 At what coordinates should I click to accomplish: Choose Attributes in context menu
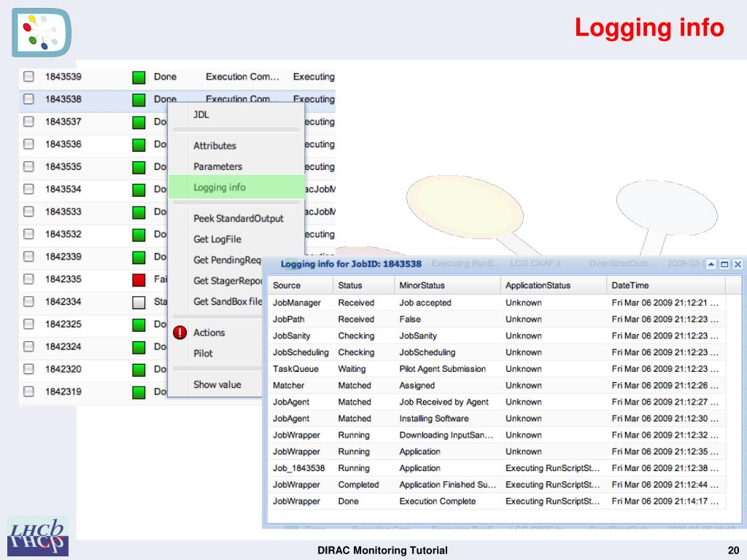tap(236, 146)
